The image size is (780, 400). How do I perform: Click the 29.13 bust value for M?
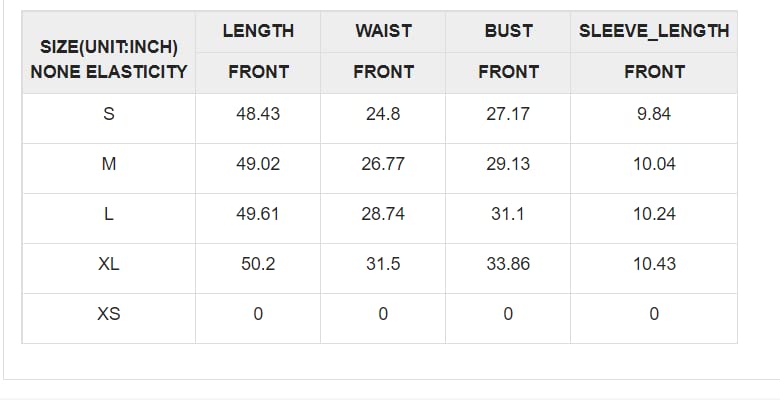coord(508,164)
